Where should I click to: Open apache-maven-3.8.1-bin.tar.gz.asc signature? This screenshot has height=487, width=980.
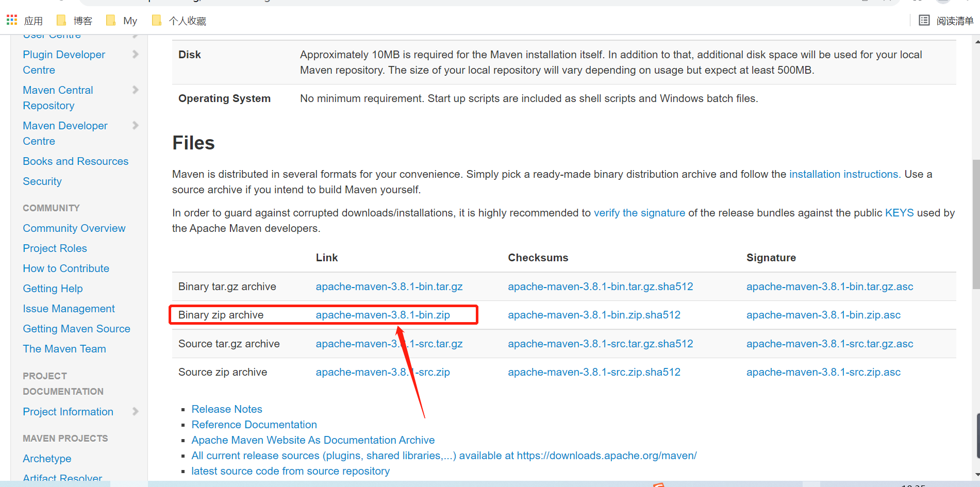tap(830, 287)
